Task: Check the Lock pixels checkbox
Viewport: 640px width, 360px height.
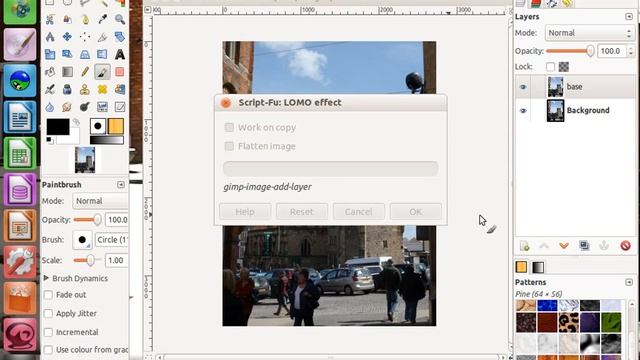Action: (550, 67)
